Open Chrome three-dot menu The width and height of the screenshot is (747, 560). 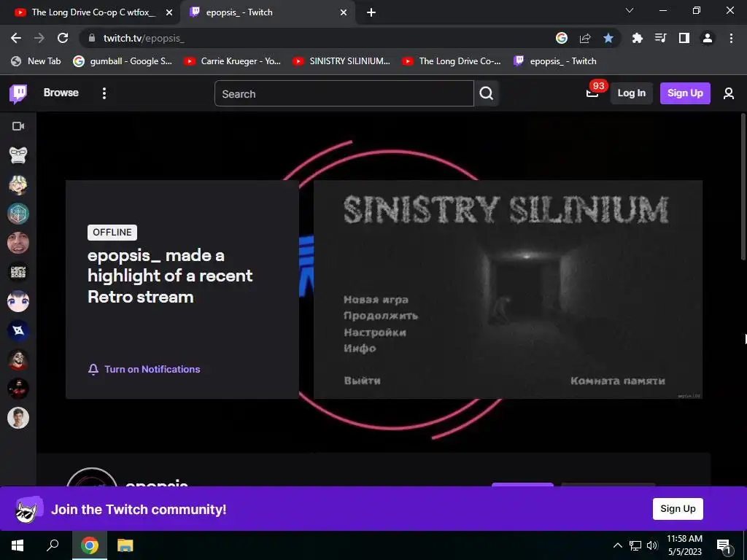coord(731,38)
